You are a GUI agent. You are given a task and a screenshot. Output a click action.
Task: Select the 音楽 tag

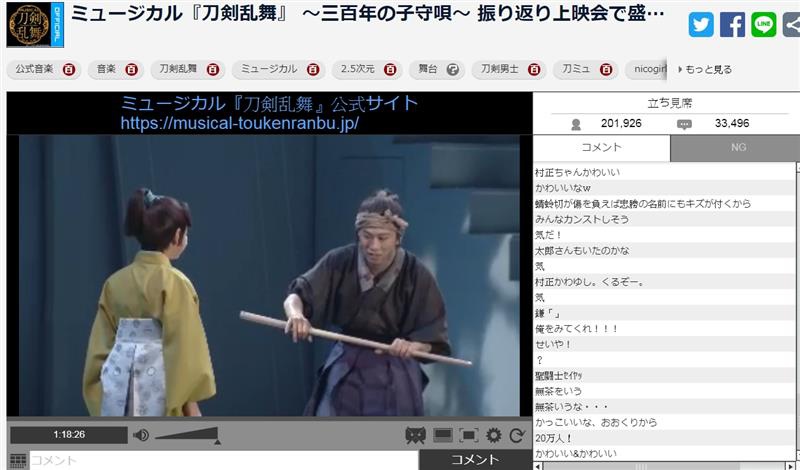point(106,69)
